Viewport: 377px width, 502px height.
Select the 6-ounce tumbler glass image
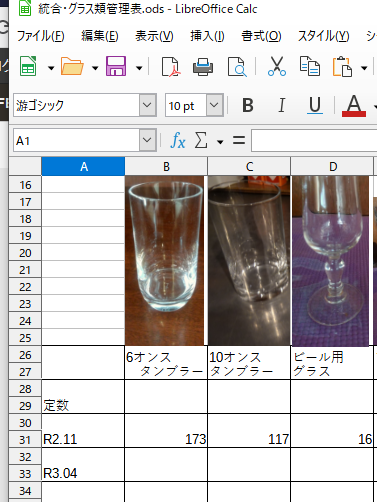[164, 260]
